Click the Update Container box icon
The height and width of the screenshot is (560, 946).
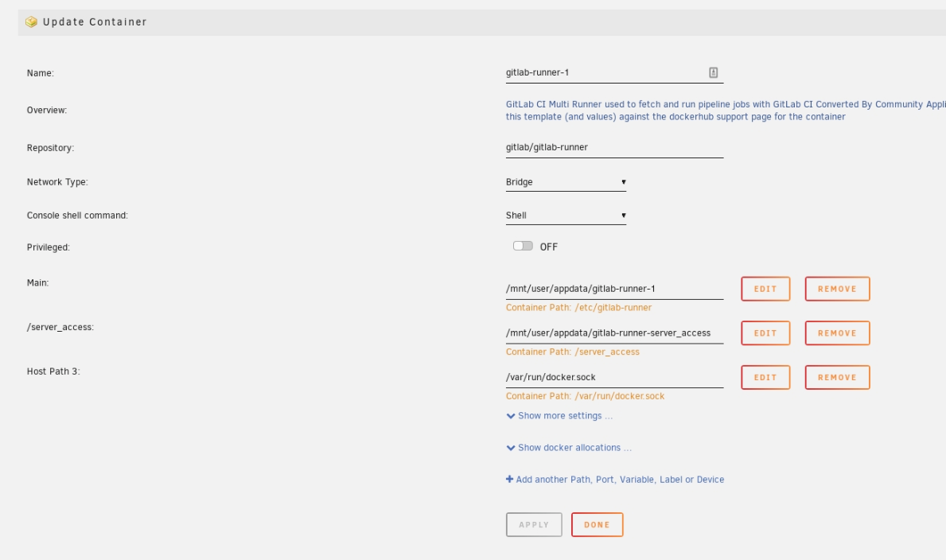31,21
